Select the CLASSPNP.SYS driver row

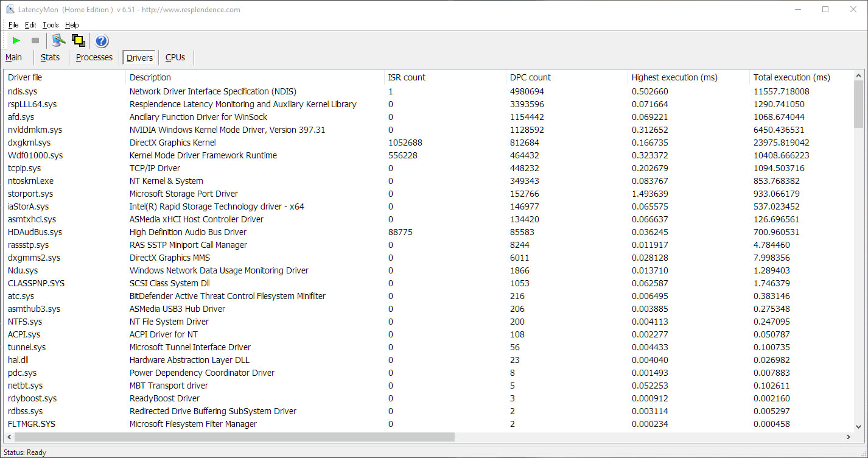click(429, 283)
